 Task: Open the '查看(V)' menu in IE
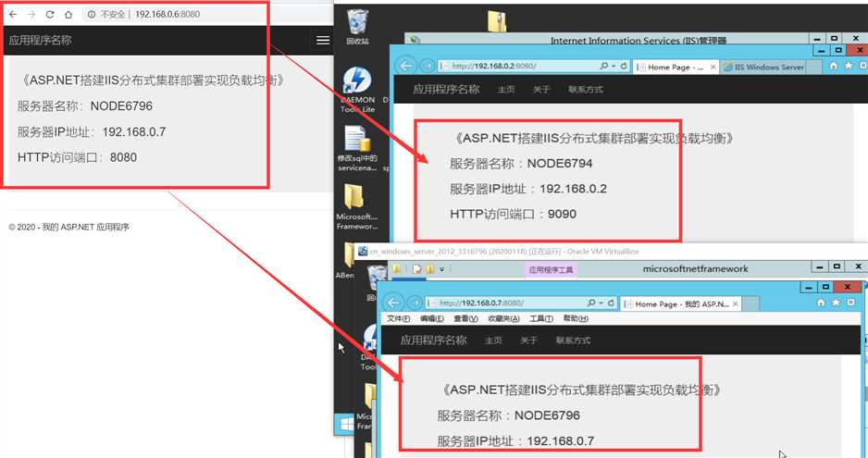(x=465, y=318)
